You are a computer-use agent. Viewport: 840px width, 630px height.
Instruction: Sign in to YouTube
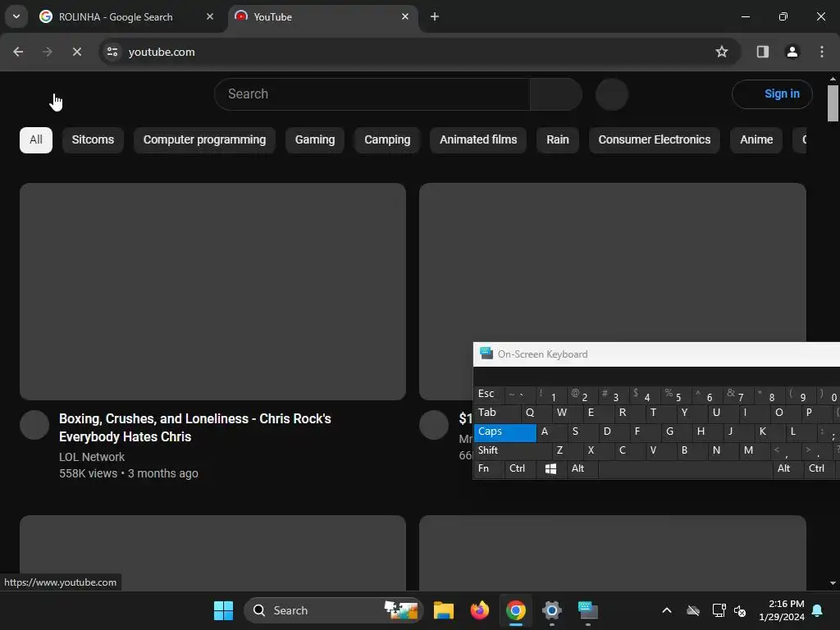[x=772, y=94]
